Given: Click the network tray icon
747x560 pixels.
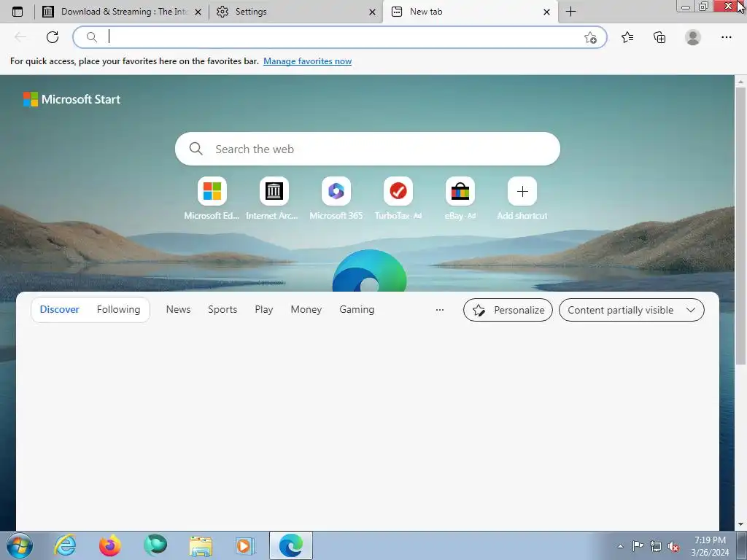Looking at the screenshot, I should pyautogui.click(x=656, y=546).
